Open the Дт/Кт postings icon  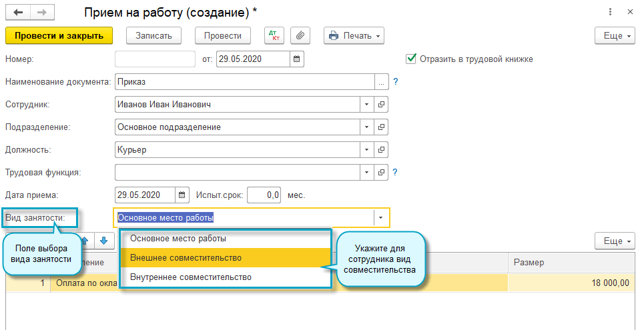[x=274, y=35]
